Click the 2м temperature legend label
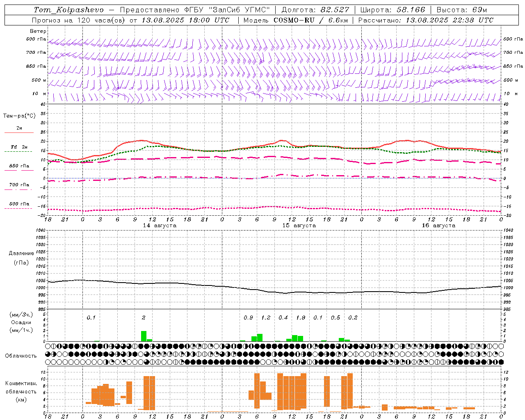The height and width of the screenshot is (420, 525). (x=19, y=128)
